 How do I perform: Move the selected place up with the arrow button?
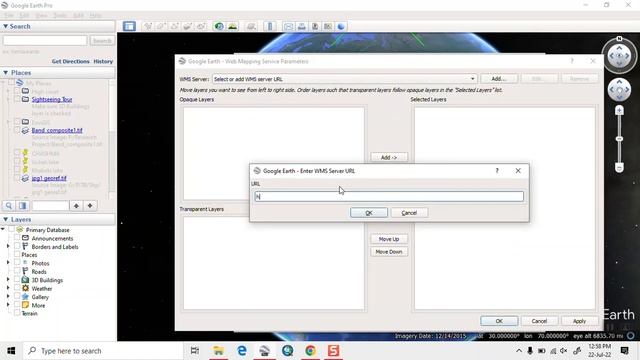coord(76,206)
